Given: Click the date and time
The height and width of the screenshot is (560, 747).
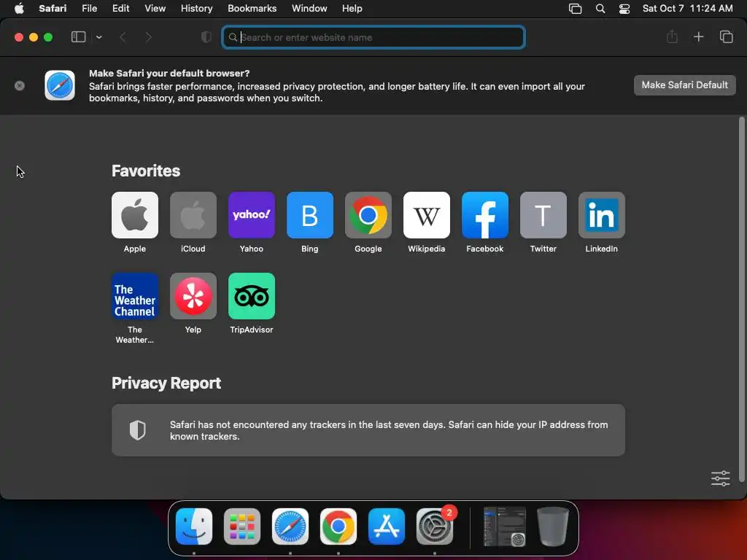Looking at the screenshot, I should pyautogui.click(x=687, y=9).
